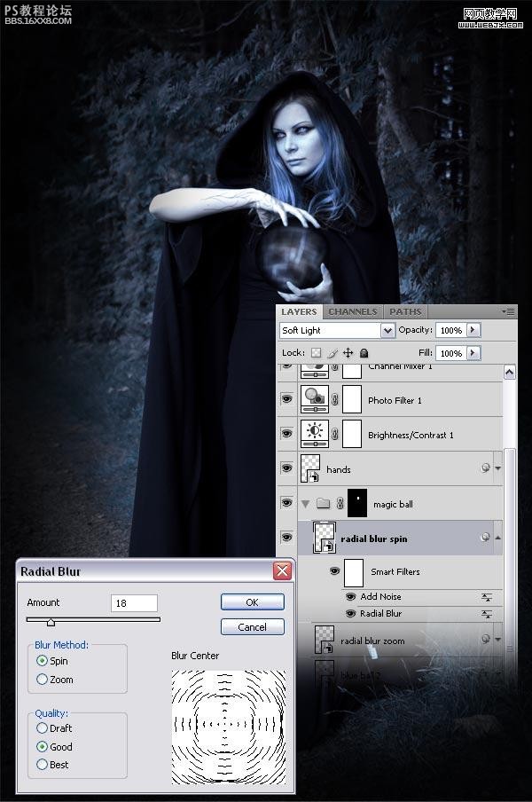Click the Photo Filter 1 mask link icon
Image resolution: width=532 pixels, height=802 pixels.
click(335, 400)
